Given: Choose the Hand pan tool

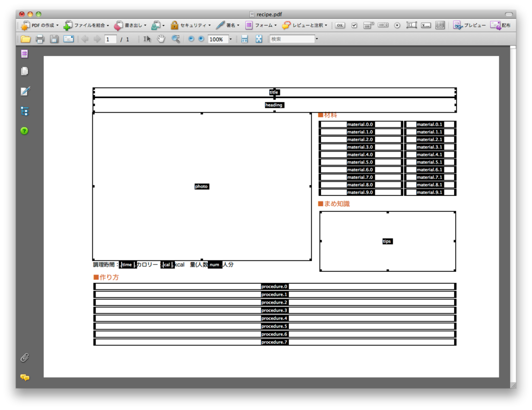Looking at the screenshot, I should click(161, 39).
